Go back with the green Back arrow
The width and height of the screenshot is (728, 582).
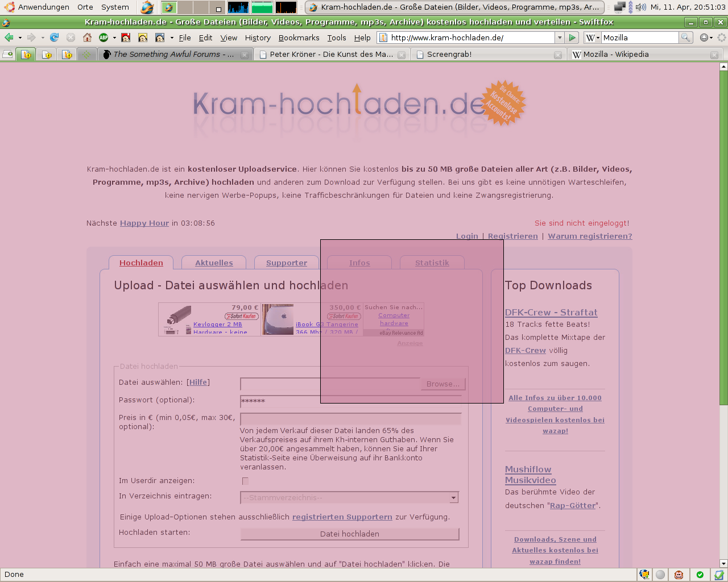tap(9, 38)
